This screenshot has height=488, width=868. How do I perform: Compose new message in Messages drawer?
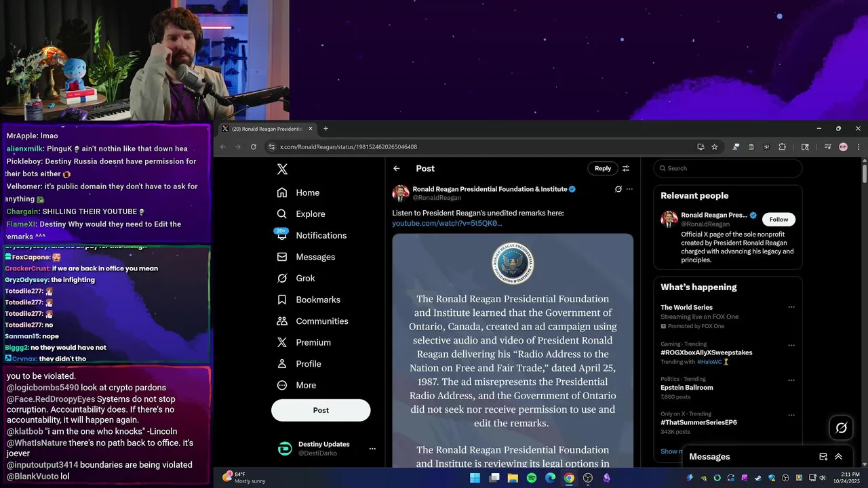point(823,457)
